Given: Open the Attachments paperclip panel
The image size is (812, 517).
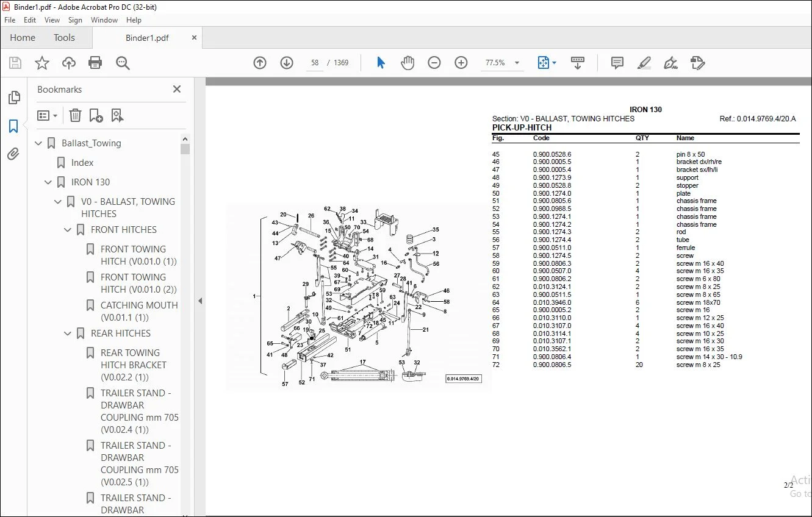Looking at the screenshot, I should [13, 154].
